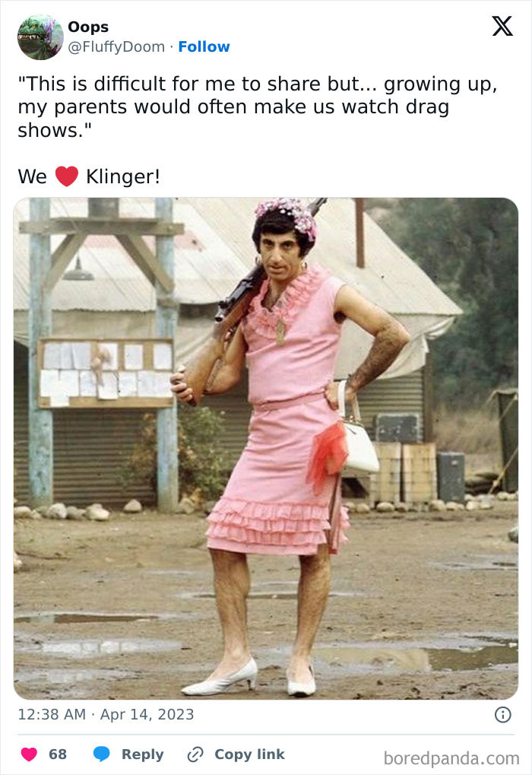This screenshot has width=532, height=775.
Task: Open the Oops profile avatar
Action: click(40, 37)
